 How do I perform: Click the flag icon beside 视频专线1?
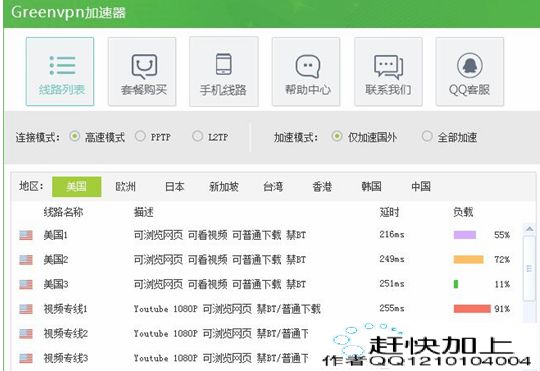click(26, 309)
